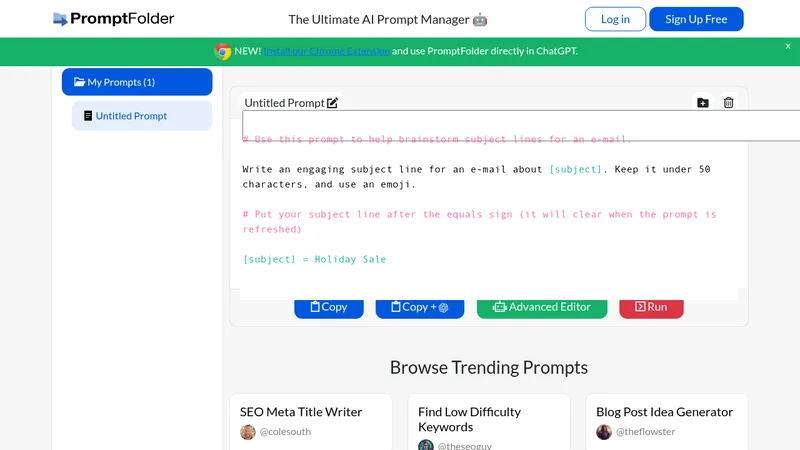Click the Chrome icon in the banner

click(x=222, y=52)
